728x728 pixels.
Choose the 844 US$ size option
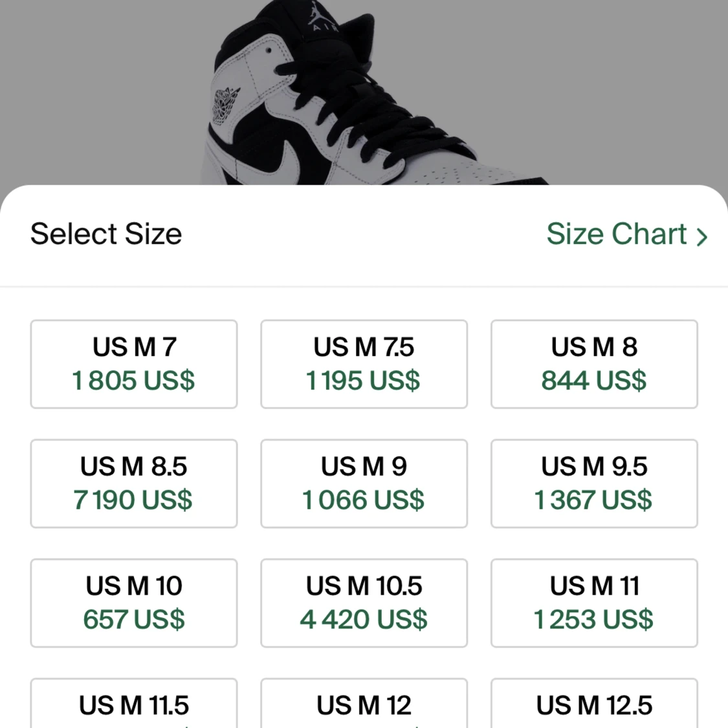tap(594, 364)
